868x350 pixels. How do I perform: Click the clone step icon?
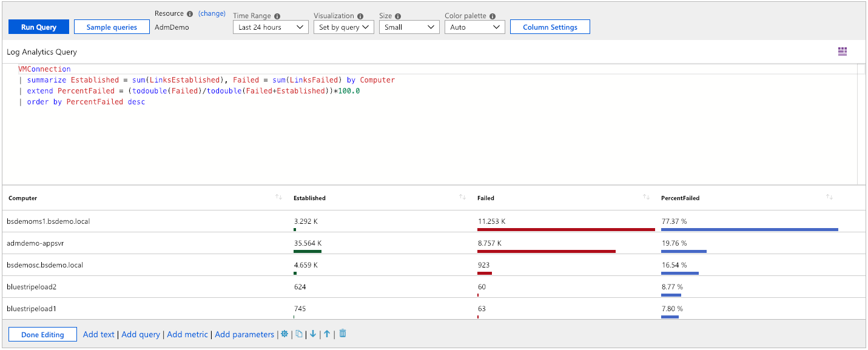point(299,334)
